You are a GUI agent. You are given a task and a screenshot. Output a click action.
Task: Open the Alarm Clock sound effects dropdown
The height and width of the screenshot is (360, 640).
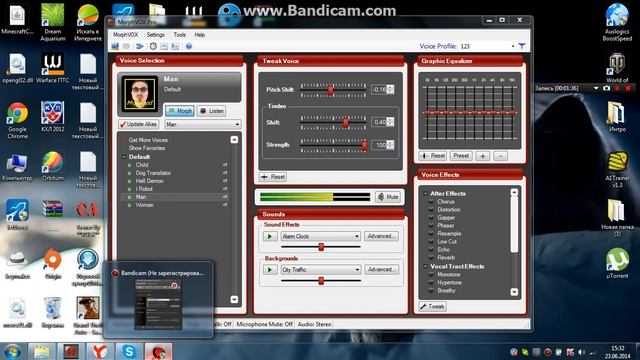[320, 236]
